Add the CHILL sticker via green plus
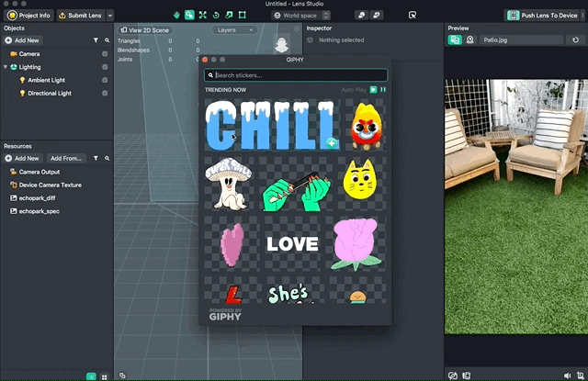The width and height of the screenshot is (588, 381). 331,142
